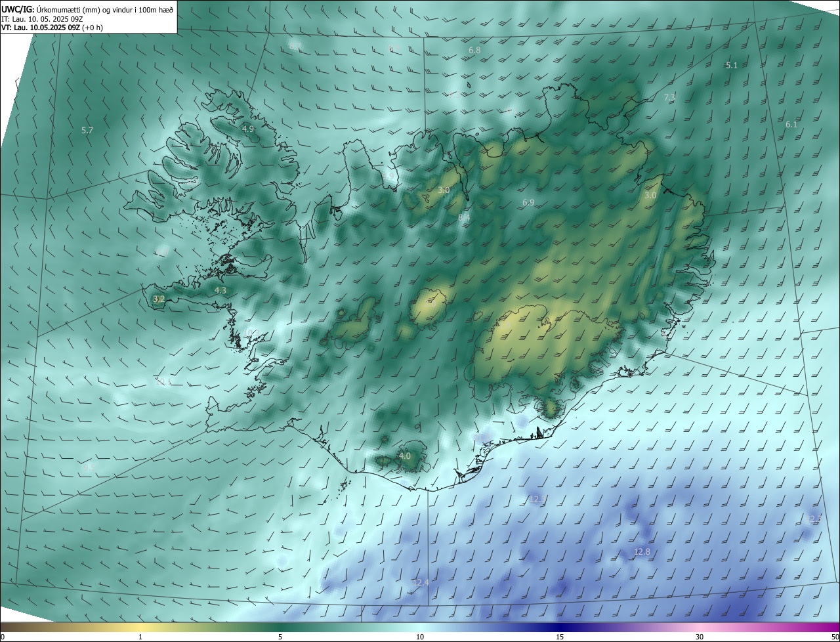
Task: Select the 12.4 value over the sea
Action: (x=421, y=582)
